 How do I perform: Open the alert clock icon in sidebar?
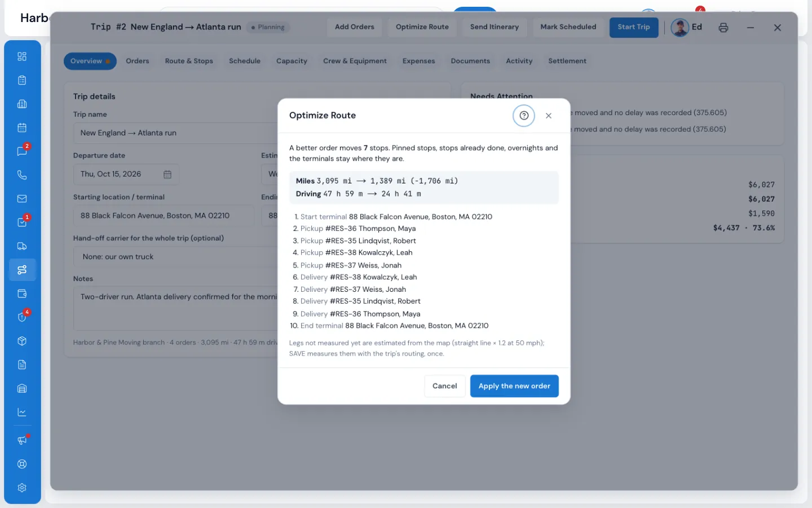pyautogui.click(x=22, y=317)
